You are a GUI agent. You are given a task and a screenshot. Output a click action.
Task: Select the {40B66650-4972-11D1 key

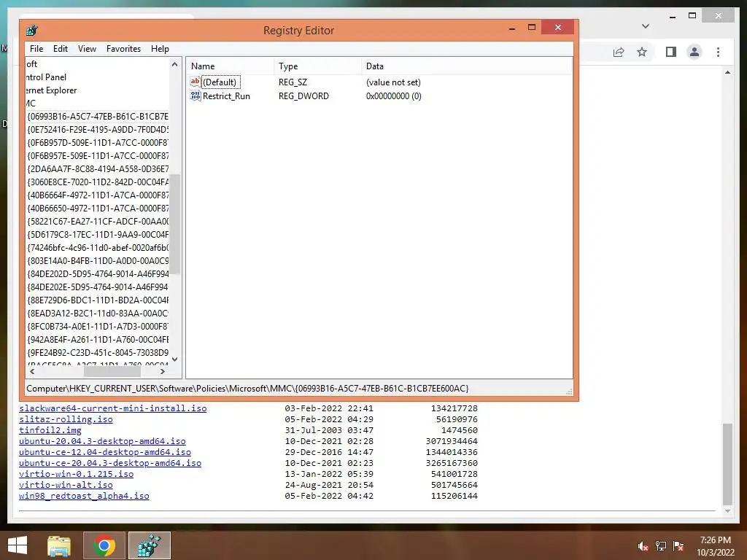[x=98, y=208]
